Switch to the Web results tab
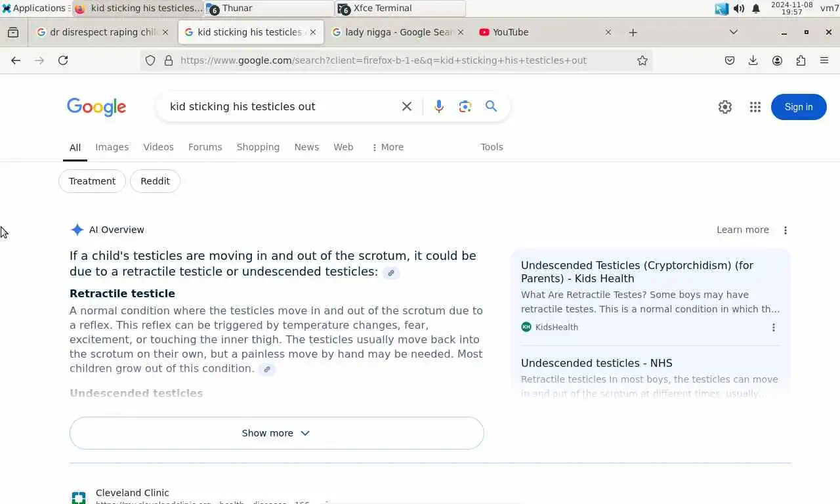Image resolution: width=840 pixels, height=504 pixels. pos(343,147)
